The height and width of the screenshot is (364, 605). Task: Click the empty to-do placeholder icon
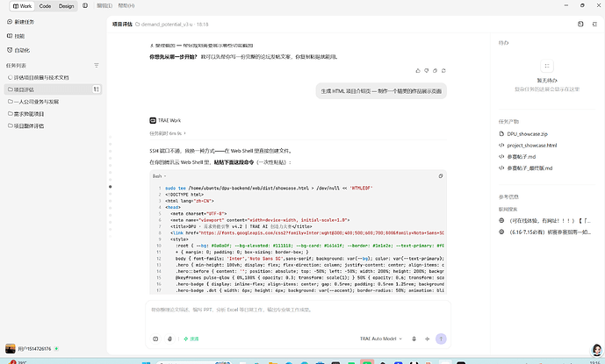[547, 66]
